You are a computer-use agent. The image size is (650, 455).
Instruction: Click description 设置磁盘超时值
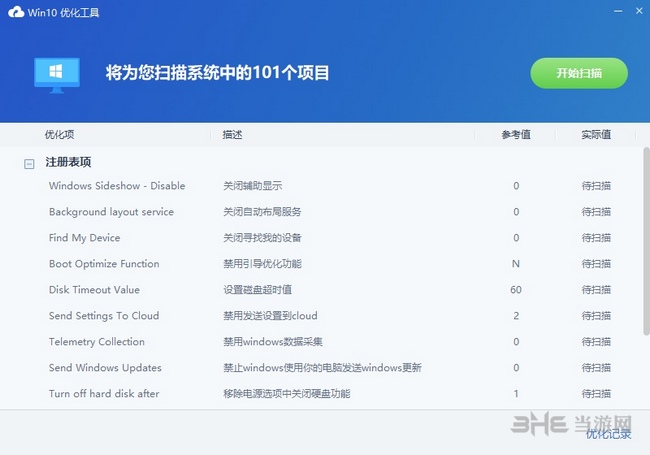pyautogui.click(x=257, y=290)
